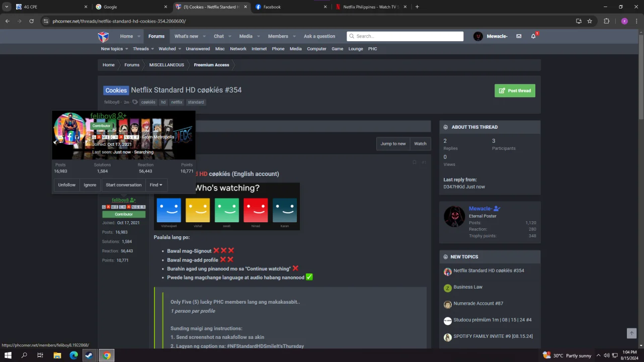Open browser extensions puzzle icon
Viewport: 644px width, 362px height.
tap(606, 21)
